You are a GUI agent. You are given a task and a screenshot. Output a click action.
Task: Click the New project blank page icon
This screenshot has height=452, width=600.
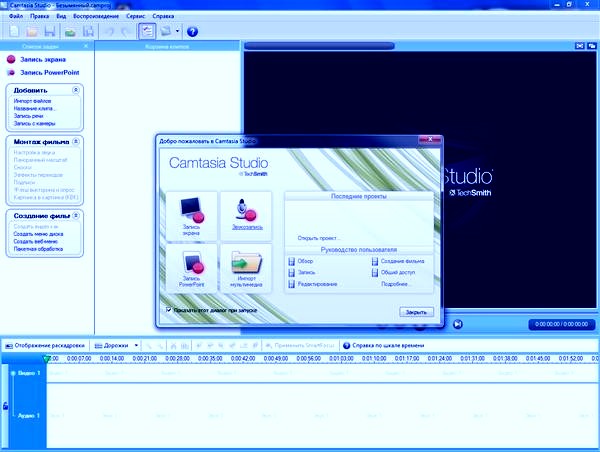point(11,32)
